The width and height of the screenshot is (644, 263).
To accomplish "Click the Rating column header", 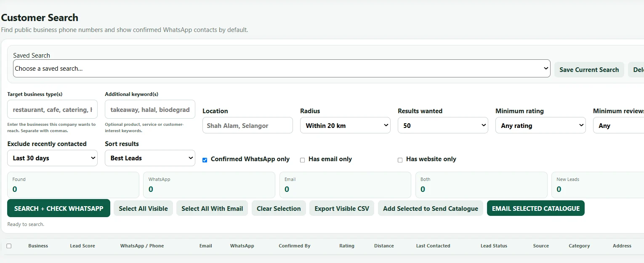I will (347, 246).
